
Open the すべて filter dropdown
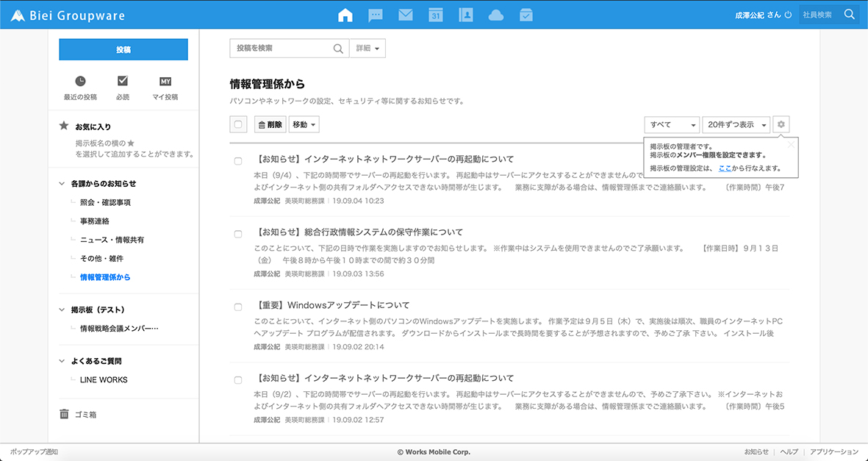coord(672,125)
